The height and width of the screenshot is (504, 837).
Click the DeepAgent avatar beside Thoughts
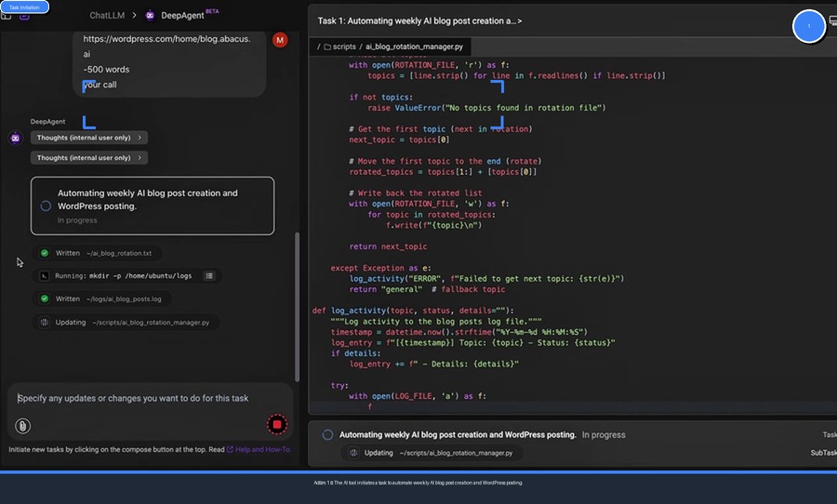15,139
